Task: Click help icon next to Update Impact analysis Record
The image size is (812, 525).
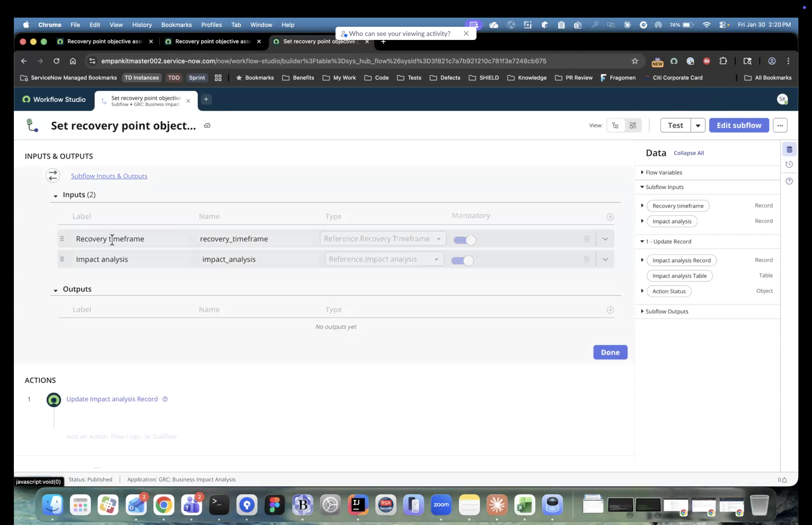Action: 165,399
